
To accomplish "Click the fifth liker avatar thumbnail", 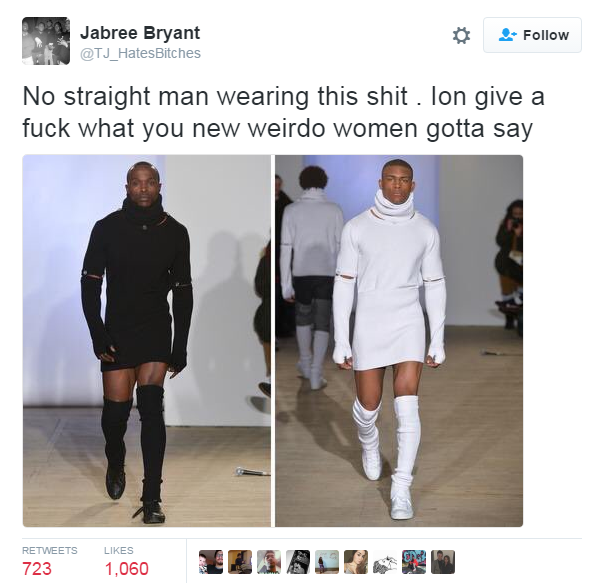I will click(x=327, y=562).
